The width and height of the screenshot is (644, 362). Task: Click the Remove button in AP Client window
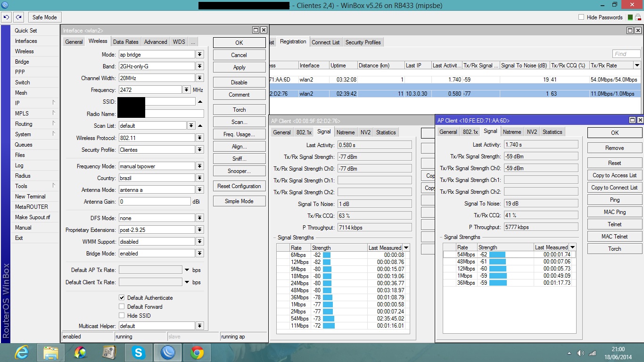615,148
